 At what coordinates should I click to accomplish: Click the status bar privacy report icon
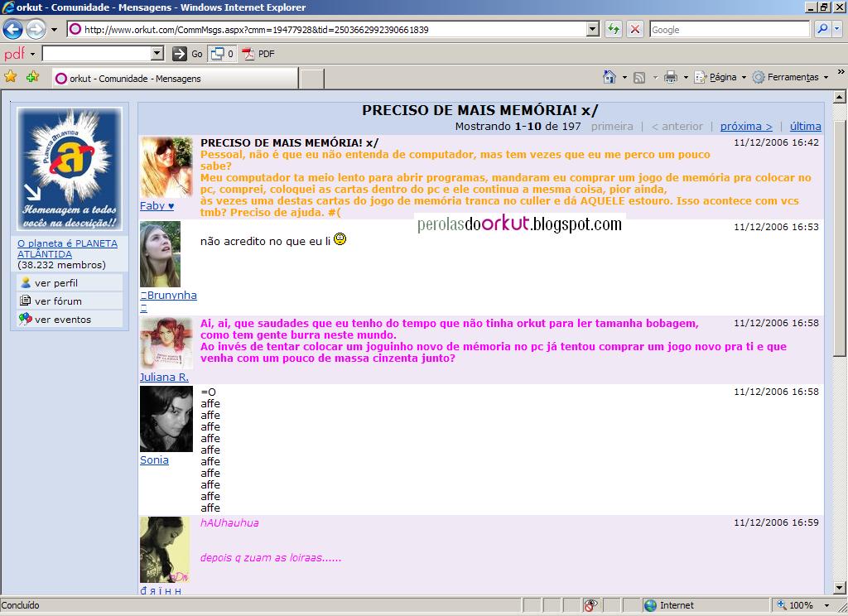pos(590,605)
